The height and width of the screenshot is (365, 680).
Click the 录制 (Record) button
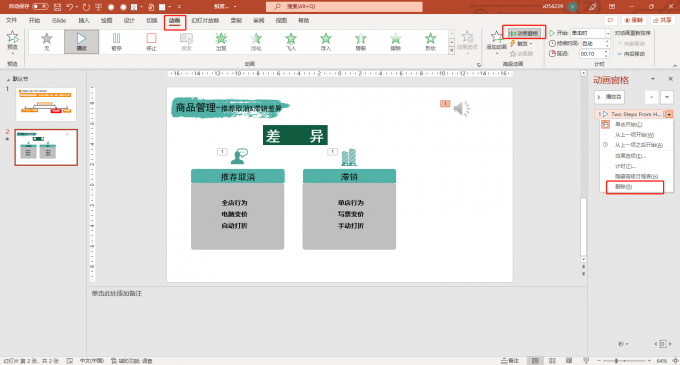633,20
